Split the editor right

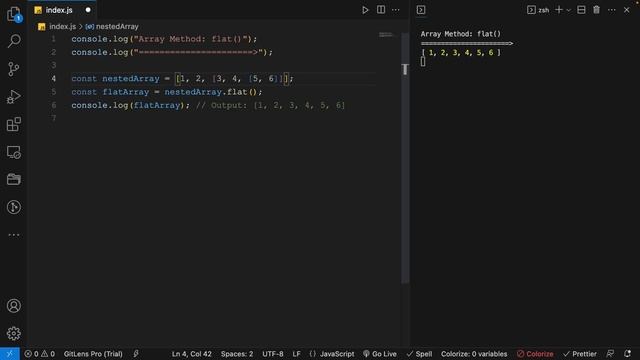click(381, 10)
